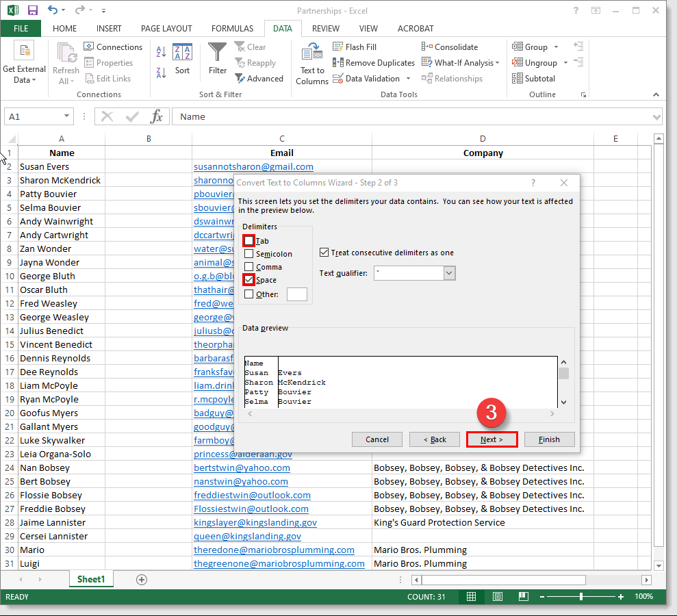
Task: Expand the formula bar chevron
Action: coord(656,117)
